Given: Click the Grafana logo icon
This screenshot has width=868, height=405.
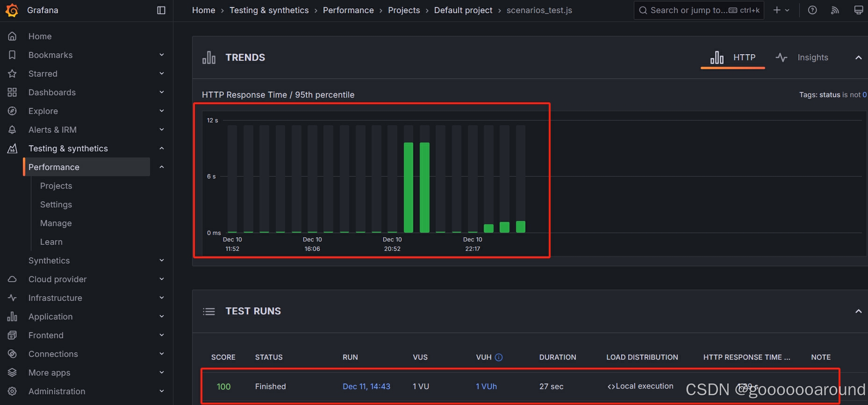Looking at the screenshot, I should pos(12,10).
